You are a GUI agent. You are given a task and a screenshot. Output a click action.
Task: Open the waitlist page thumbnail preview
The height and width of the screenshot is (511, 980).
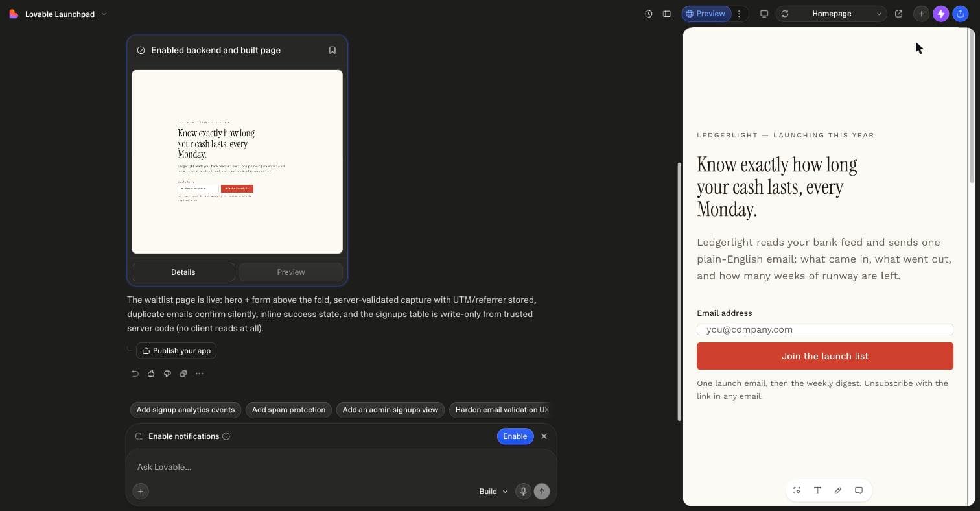click(237, 161)
